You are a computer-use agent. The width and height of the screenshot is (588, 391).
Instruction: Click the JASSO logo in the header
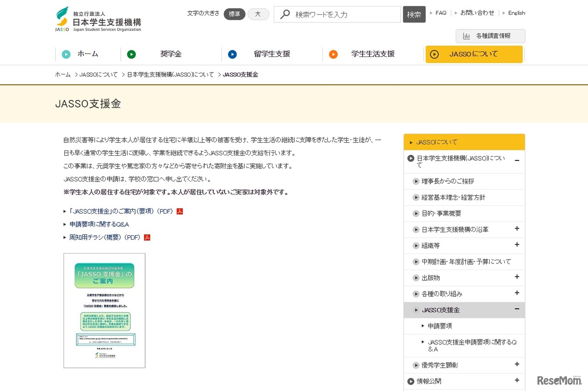pos(98,19)
